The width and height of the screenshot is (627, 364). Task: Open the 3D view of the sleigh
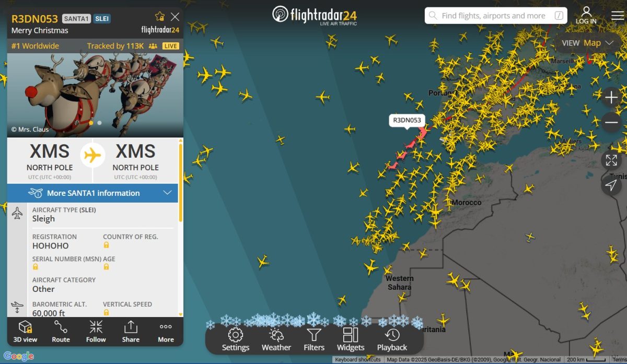pyautogui.click(x=25, y=332)
